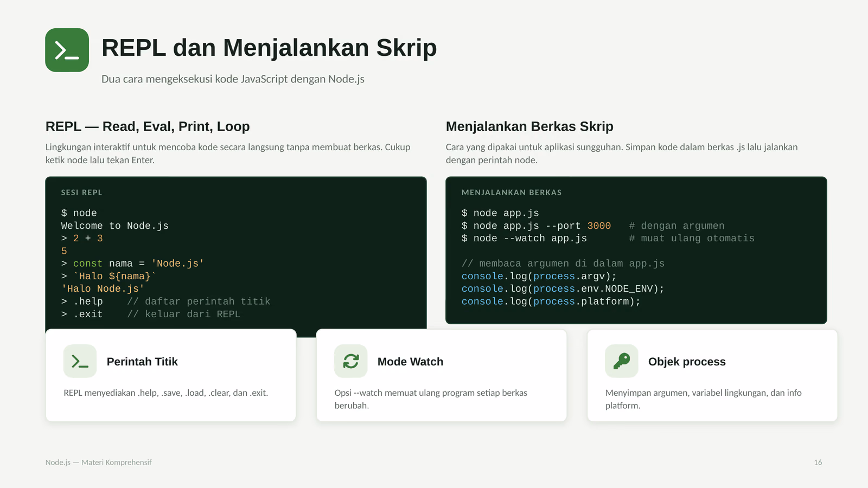Viewport: 868px width, 488px height.
Task: Click the footer 'Node.js — Materi Komprehensif'
Action: [99, 463]
